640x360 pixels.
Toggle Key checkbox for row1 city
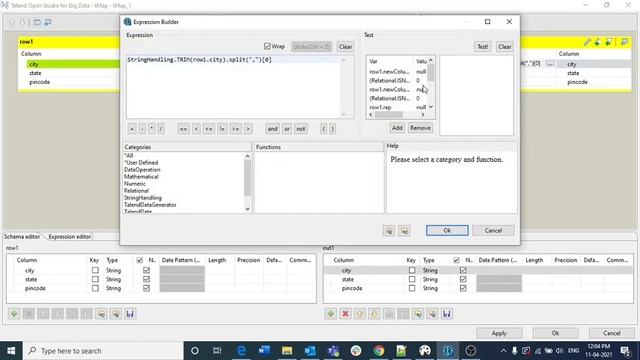(95, 270)
